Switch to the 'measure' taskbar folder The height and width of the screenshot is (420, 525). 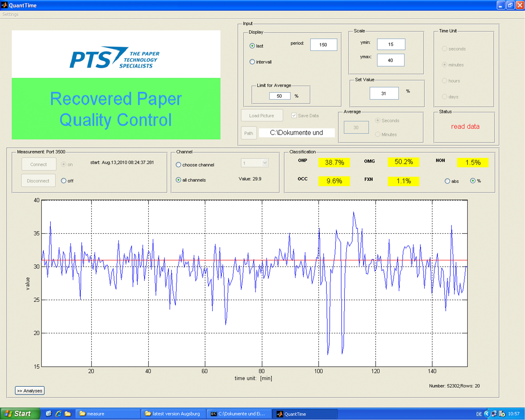[x=108, y=414]
